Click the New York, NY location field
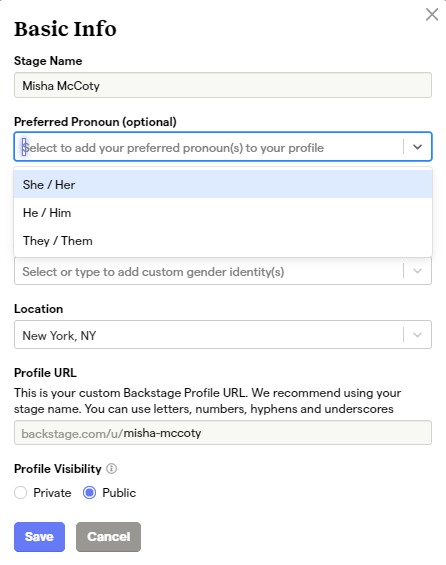Image resolution: width=446 pixels, height=565 pixels. 209,335
